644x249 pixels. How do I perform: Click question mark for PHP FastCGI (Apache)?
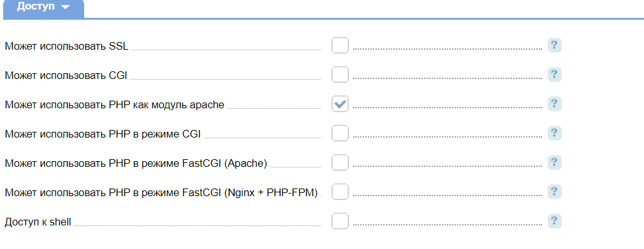point(554,162)
